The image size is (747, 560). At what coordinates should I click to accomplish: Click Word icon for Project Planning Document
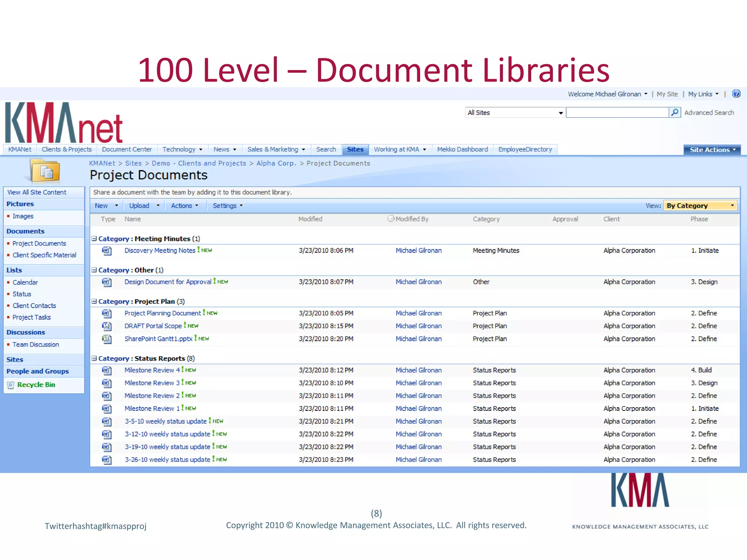(x=107, y=314)
